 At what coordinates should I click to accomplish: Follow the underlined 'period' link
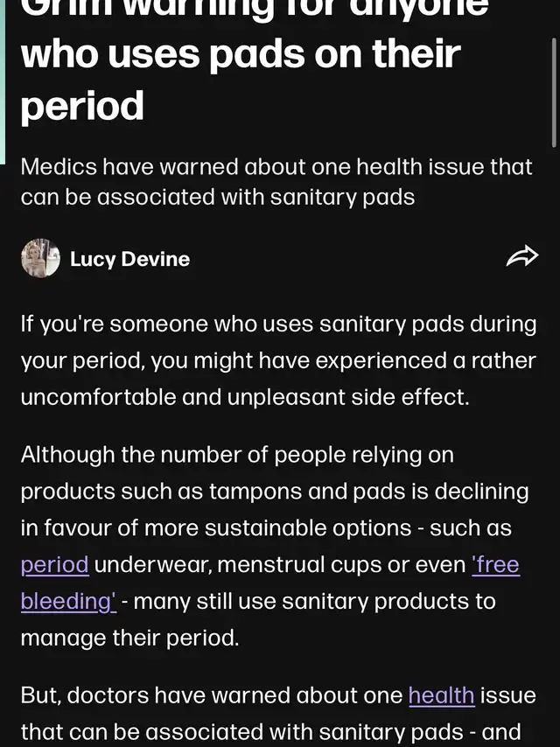click(x=54, y=565)
